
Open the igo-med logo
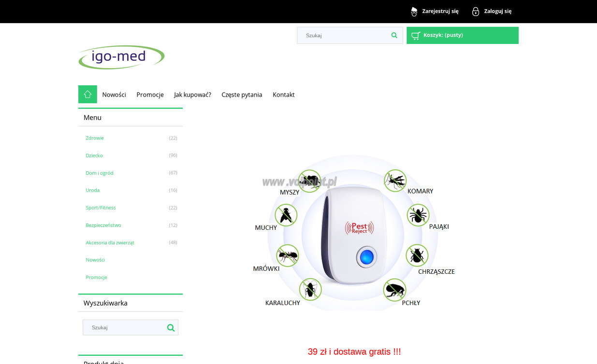(121, 57)
